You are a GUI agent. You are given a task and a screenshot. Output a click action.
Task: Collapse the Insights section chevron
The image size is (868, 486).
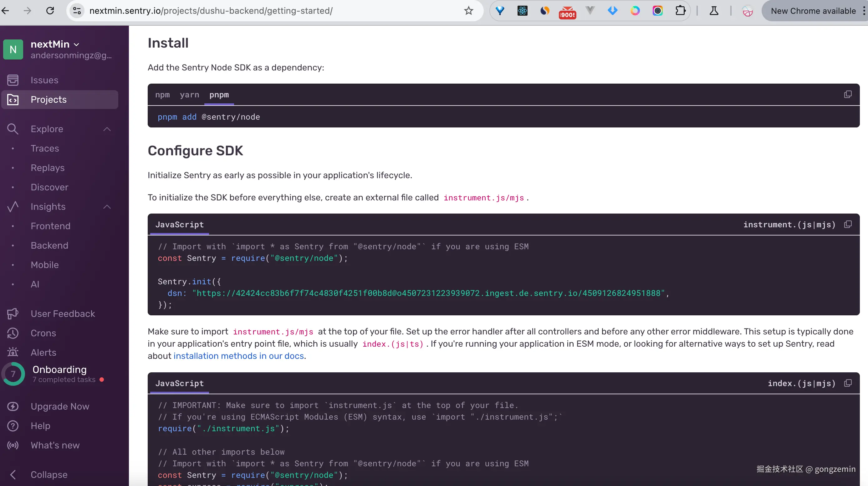107,207
